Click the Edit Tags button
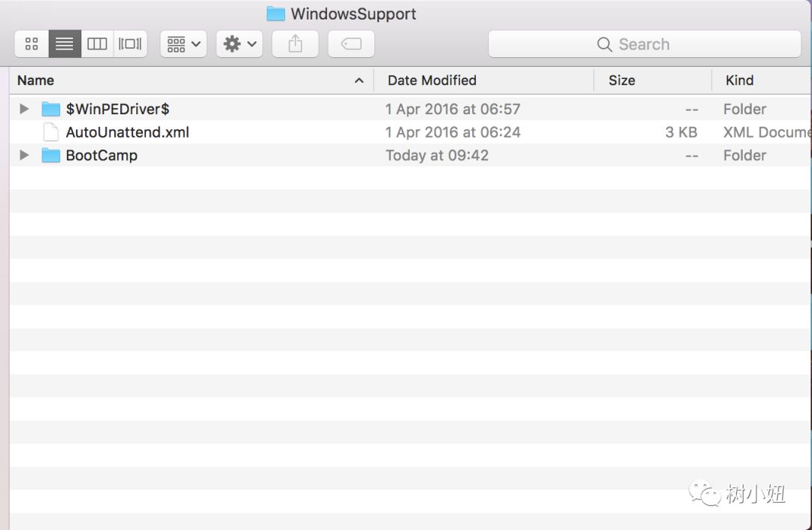The height and width of the screenshot is (530, 812). coord(351,44)
